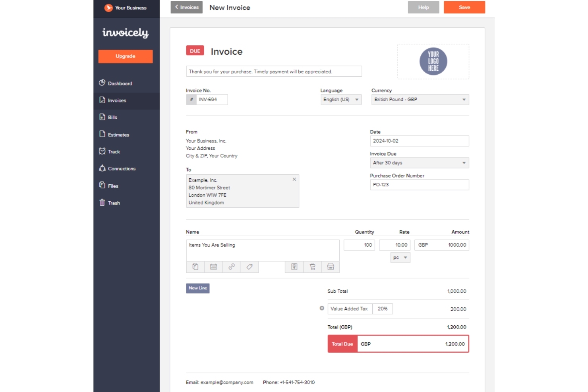Screen dimensions: 588x392
Task: Open the Dashboard from the sidebar
Action: coord(119,83)
